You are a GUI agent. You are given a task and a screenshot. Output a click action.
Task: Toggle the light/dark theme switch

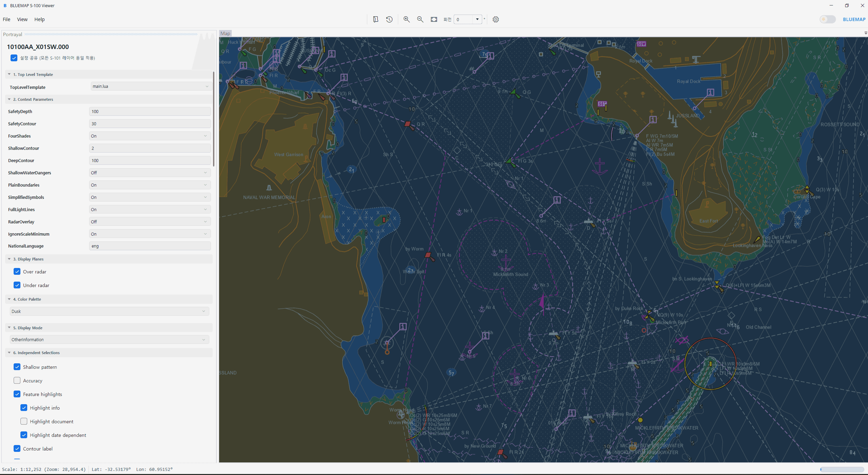point(828,19)
